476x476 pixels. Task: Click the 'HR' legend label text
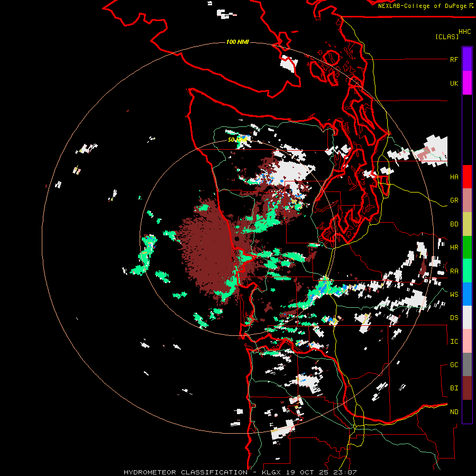tap(454, 248)
